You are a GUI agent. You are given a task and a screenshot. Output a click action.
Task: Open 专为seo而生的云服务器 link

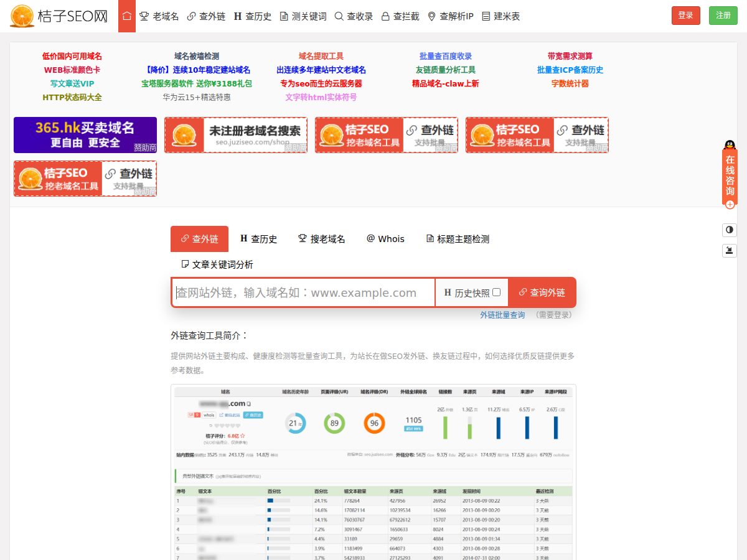[x=321, y=83]
